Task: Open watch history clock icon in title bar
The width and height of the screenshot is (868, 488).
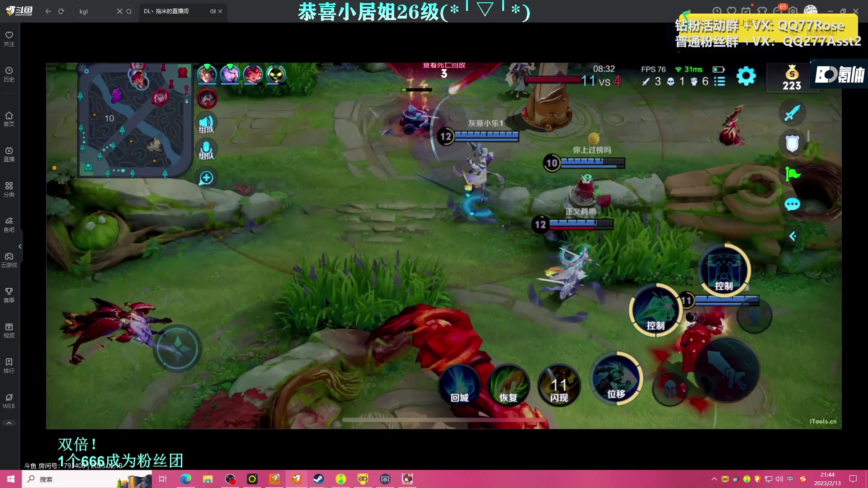Action: [717, 10]
